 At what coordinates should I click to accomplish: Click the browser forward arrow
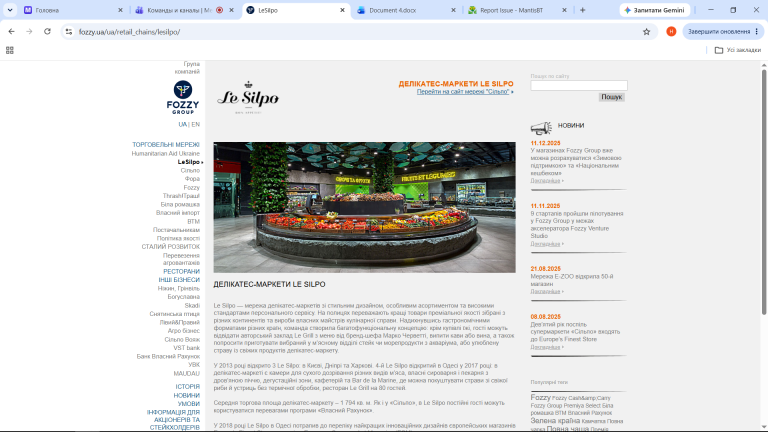29,31
